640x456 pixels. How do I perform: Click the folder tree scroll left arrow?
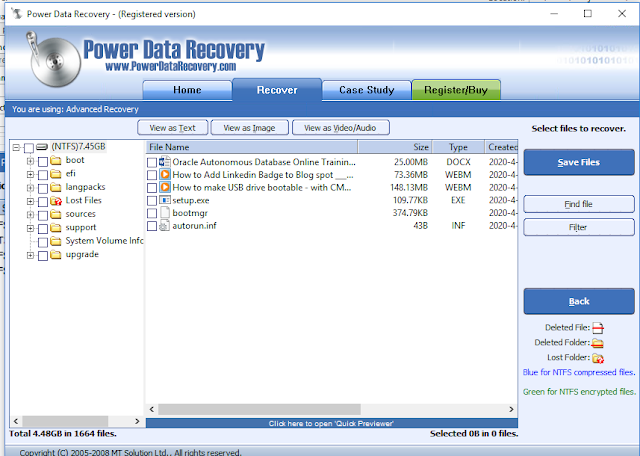(x=16, y=421)
